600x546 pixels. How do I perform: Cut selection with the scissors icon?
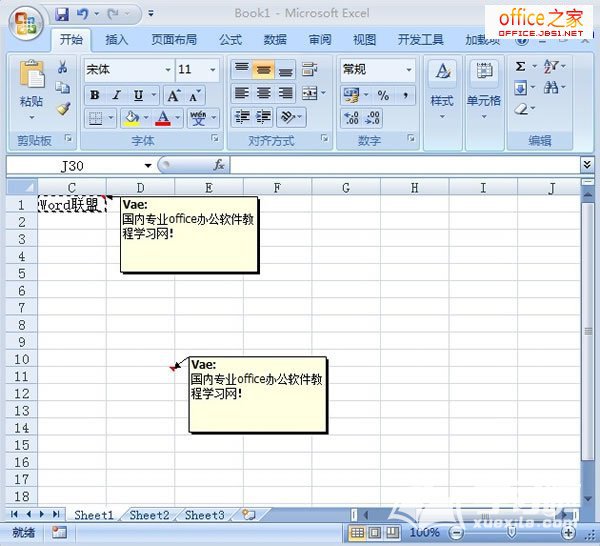click(x=63, y=67)
